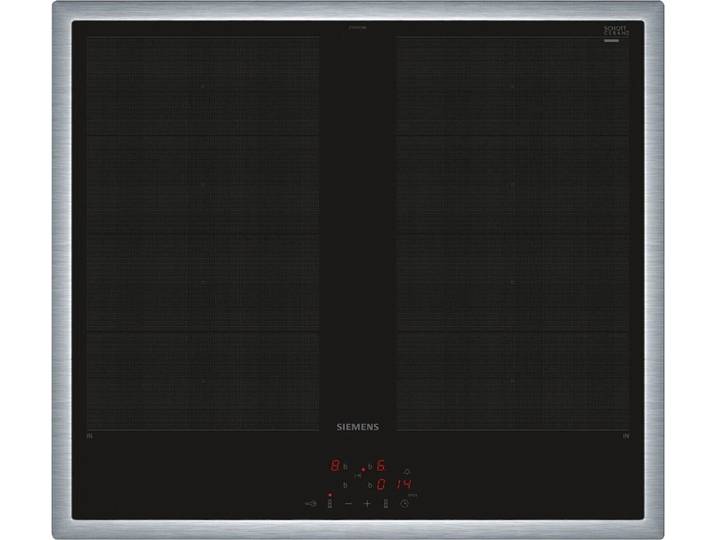Viewport: 716px width, 540px height.
Task: Tap the main power key symbol
Action: click(311, 504)
